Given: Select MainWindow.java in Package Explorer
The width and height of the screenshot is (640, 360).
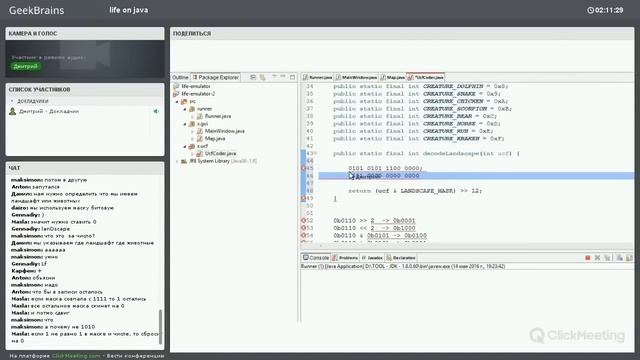Looking at the screenshot, I should tap(224, 131).
